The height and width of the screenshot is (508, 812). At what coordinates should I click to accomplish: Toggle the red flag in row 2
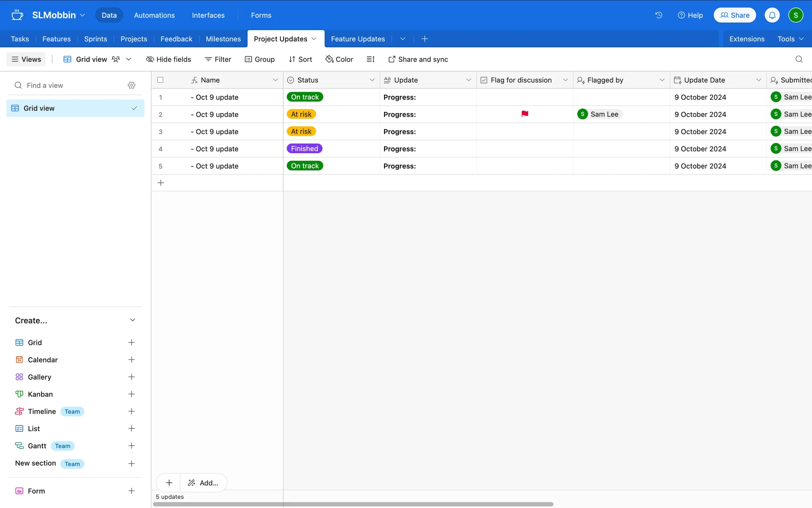click(524, 114)
